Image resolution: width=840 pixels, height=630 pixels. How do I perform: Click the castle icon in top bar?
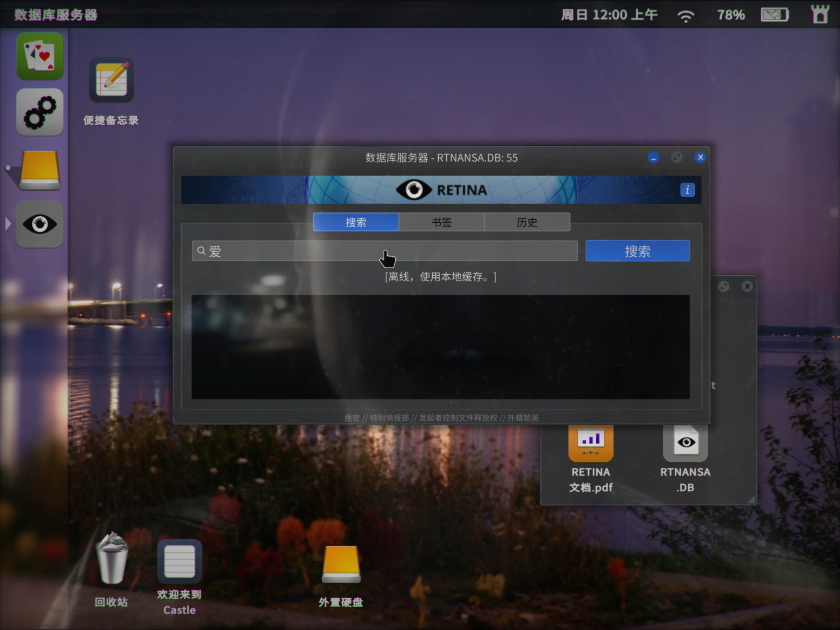coord(819,14)
